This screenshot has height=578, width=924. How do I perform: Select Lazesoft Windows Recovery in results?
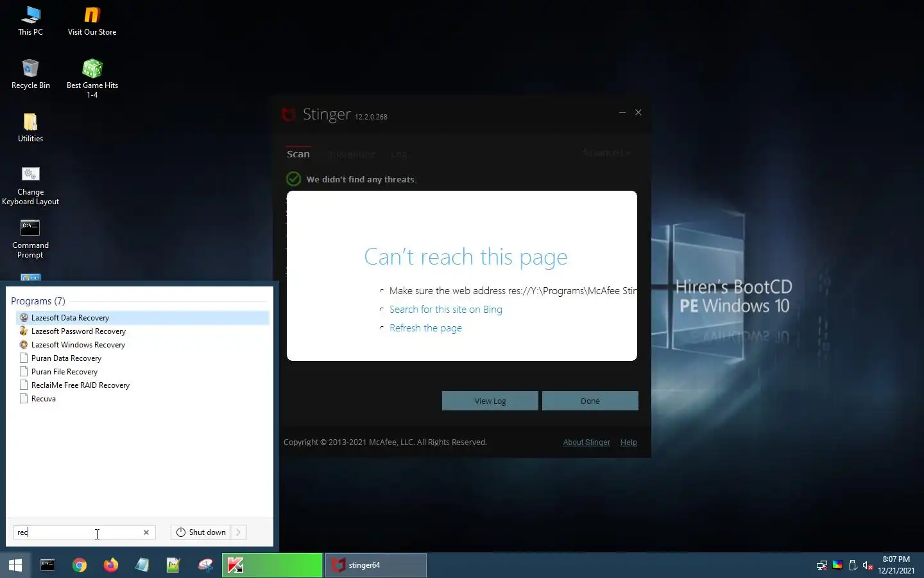point(142,345)
